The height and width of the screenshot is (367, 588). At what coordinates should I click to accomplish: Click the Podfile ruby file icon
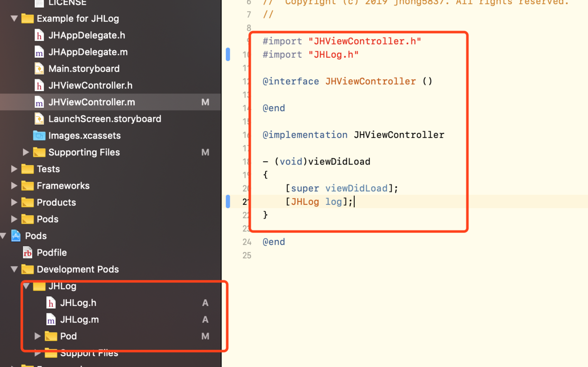pos(28,253)
